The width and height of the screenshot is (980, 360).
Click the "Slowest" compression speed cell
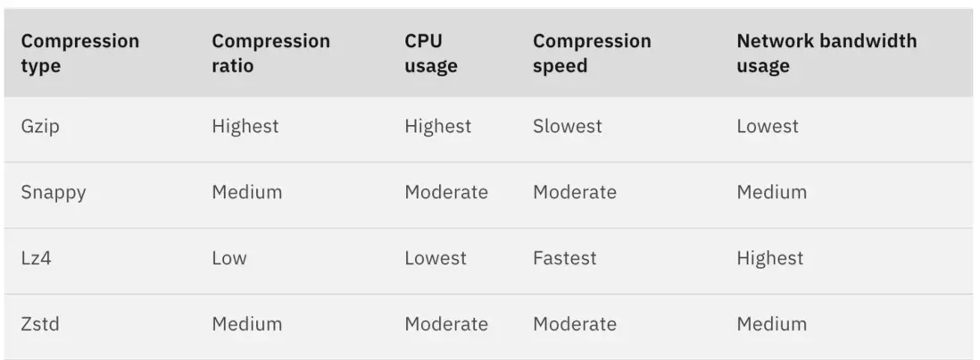567,127
